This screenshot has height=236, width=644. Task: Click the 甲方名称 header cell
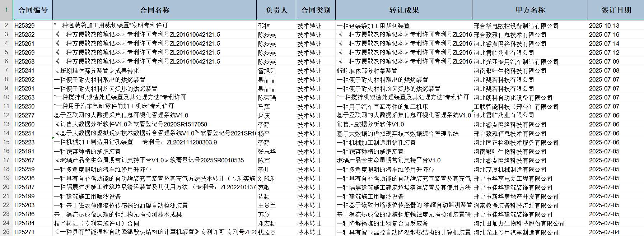530,10
